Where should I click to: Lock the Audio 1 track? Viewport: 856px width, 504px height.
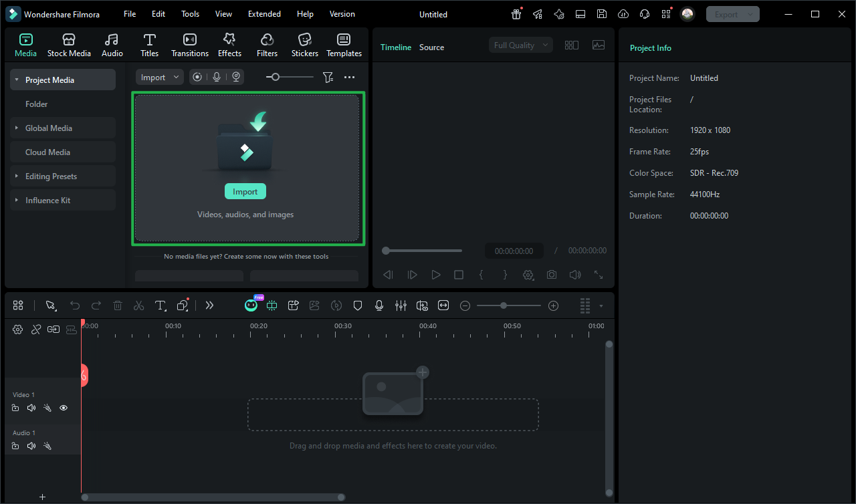click(x=15, y=446)
